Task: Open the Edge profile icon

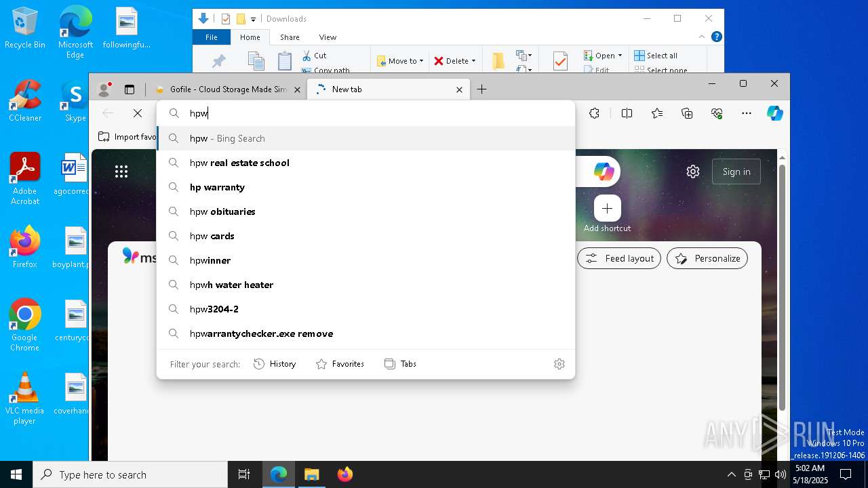Action: tap(104, 89)
